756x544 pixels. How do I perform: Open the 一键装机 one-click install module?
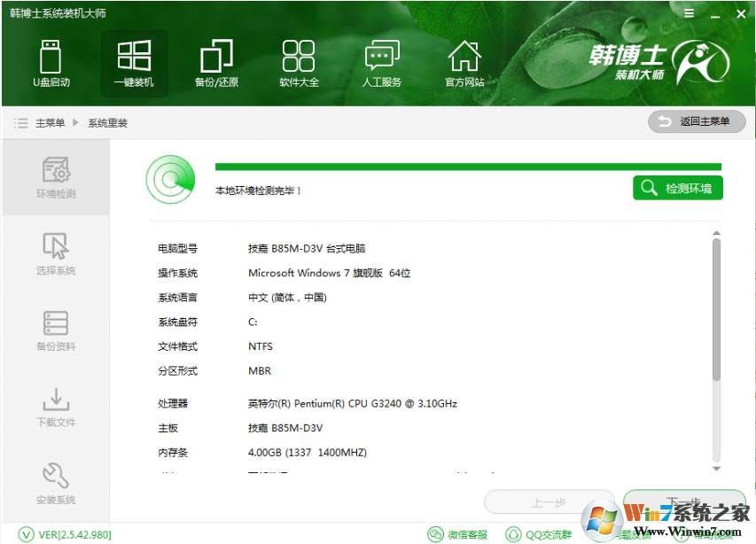(x=134, y=62)
